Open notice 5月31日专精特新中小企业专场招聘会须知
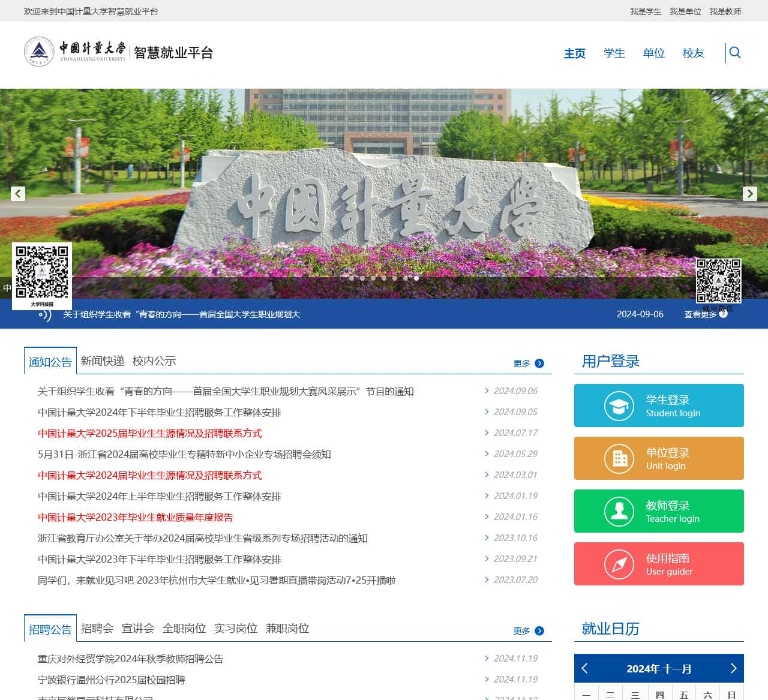 point(184,454)
